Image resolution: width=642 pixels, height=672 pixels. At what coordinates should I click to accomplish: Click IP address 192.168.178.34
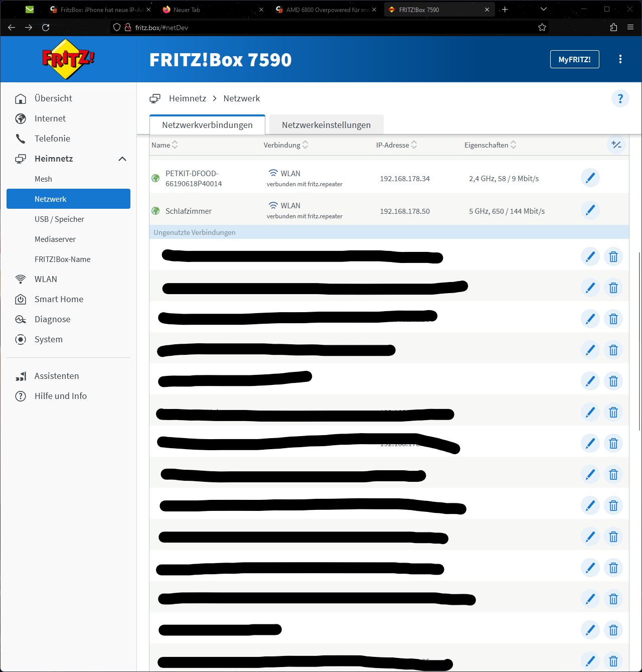point(405,179)
